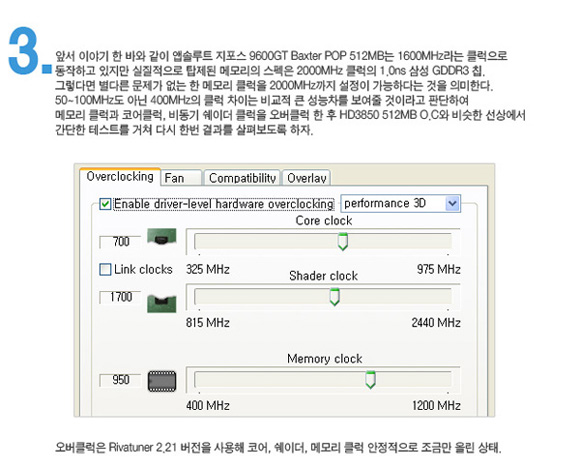Click the shader clock value field 1700
This screenshot has height=467, width=580.
click(x=121, y=297)
